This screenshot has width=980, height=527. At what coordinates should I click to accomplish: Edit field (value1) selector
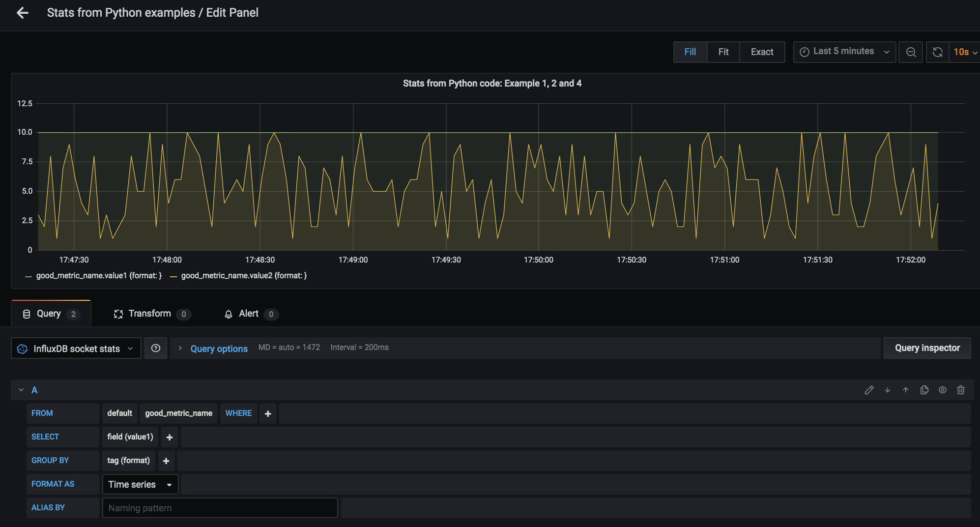tap(130, 437)
